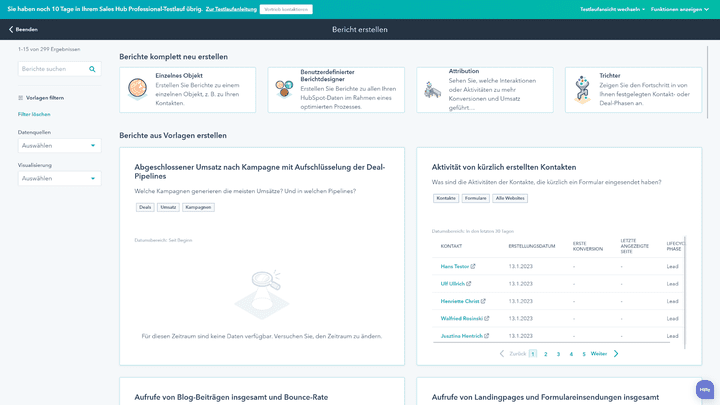This screenshot has height=405, width=720.
Task: Open the Visualisierung dropdown
Action: click(60, 178)
